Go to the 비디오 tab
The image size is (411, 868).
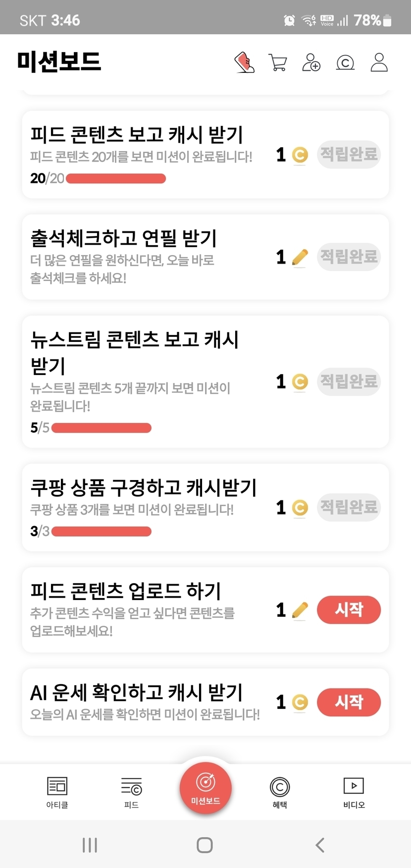[x=354, y=792]
